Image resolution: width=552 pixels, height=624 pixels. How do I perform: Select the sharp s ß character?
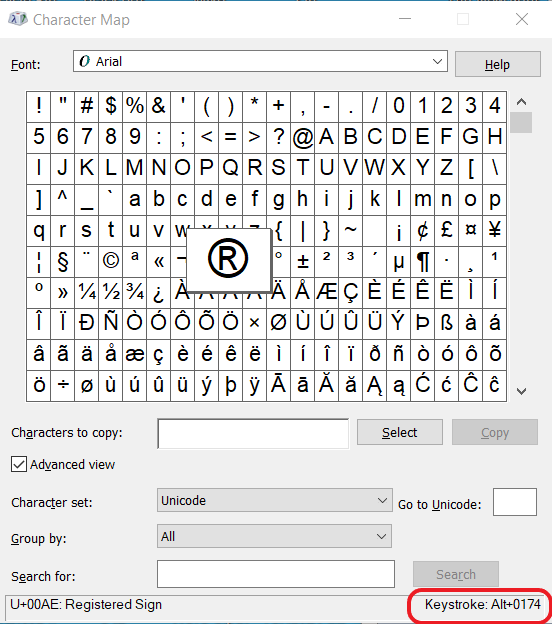pyautogui.click(x=447, y=323)
